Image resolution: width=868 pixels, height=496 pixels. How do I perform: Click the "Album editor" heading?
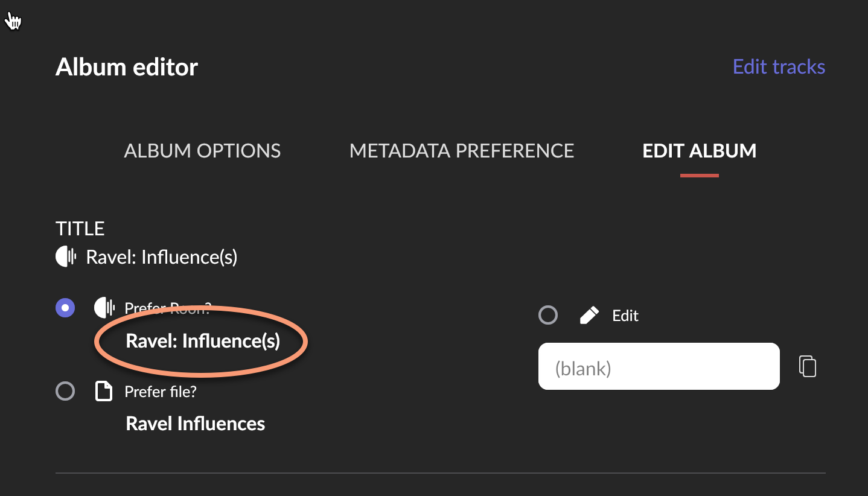pos(127,67)
